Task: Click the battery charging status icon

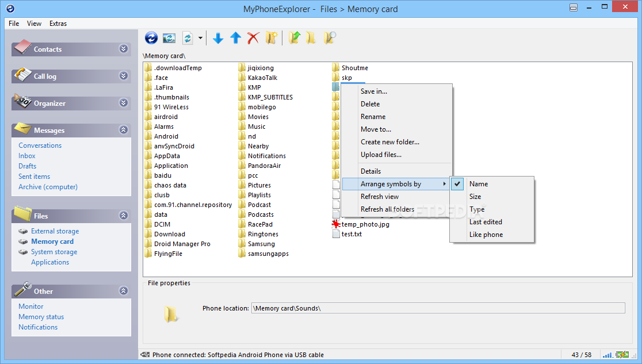Action: (622, 355)
